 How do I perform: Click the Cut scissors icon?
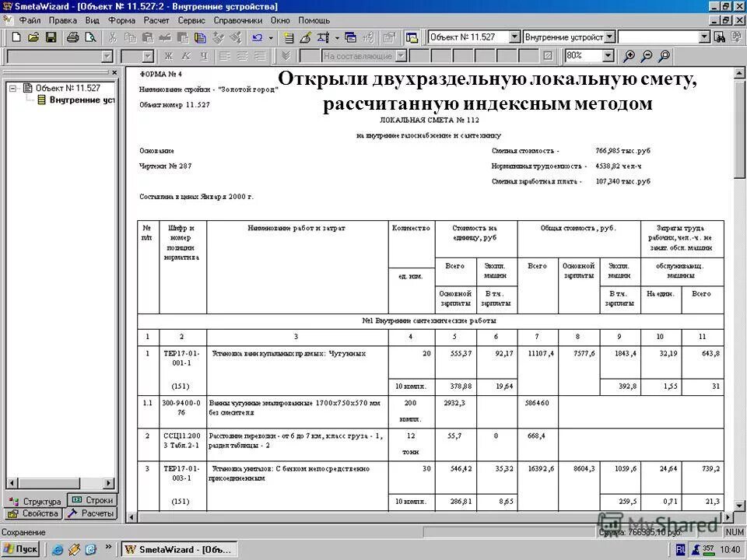[x=112, y=37]
